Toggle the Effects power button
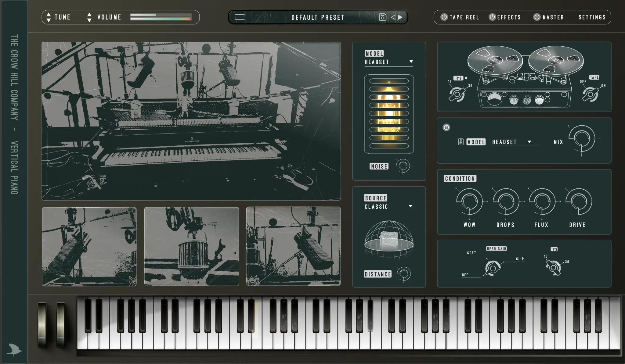The width and height of the screenshot is (625, 364). (x=492, y=17)
